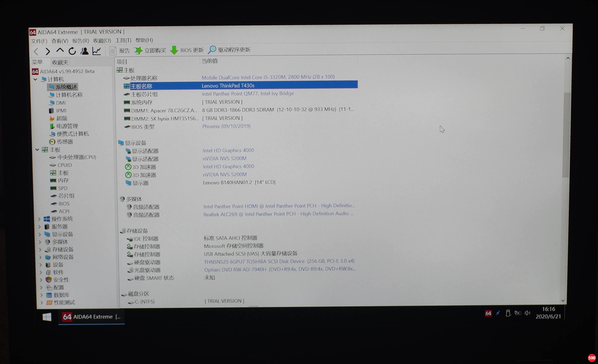Expand the 存储设备 tree node
598x364 pixels.
tap(40, 250)
